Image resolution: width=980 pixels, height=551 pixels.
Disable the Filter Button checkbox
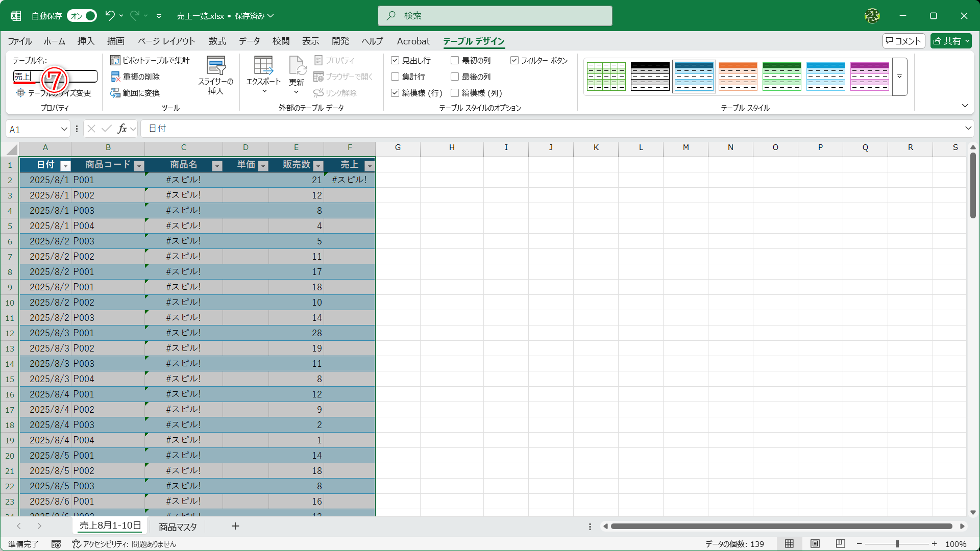pyautogui.click(x=514, y=60)
